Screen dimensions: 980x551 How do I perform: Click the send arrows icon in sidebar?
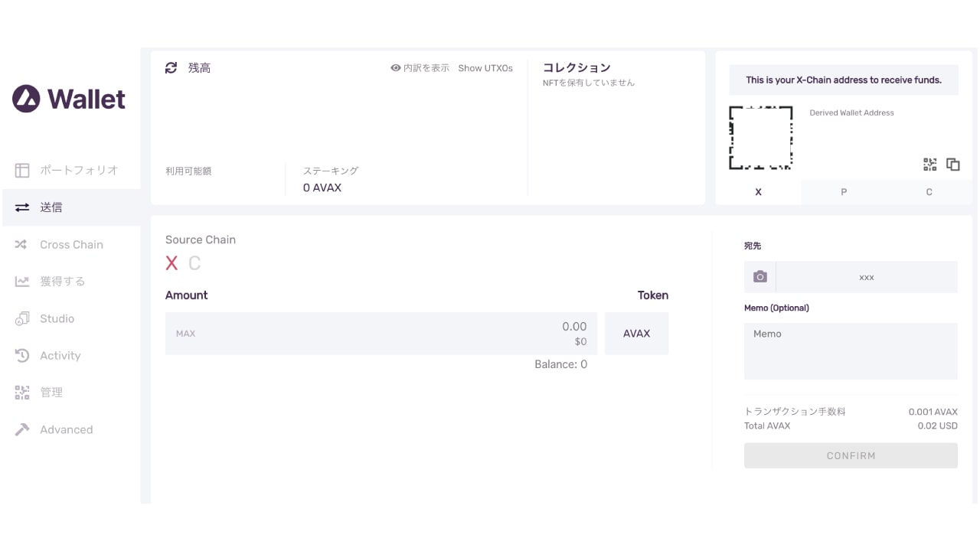click(x=22, y=207)
